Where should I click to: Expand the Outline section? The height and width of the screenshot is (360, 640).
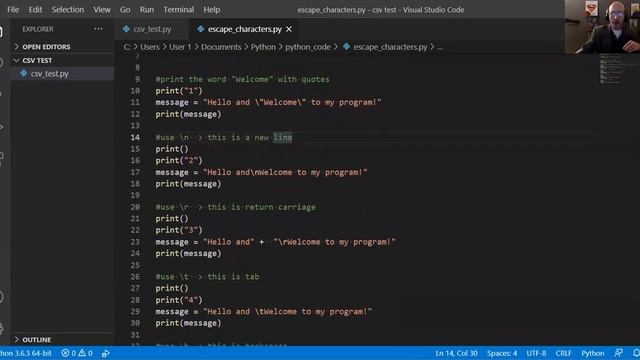(x=37, y=340)
